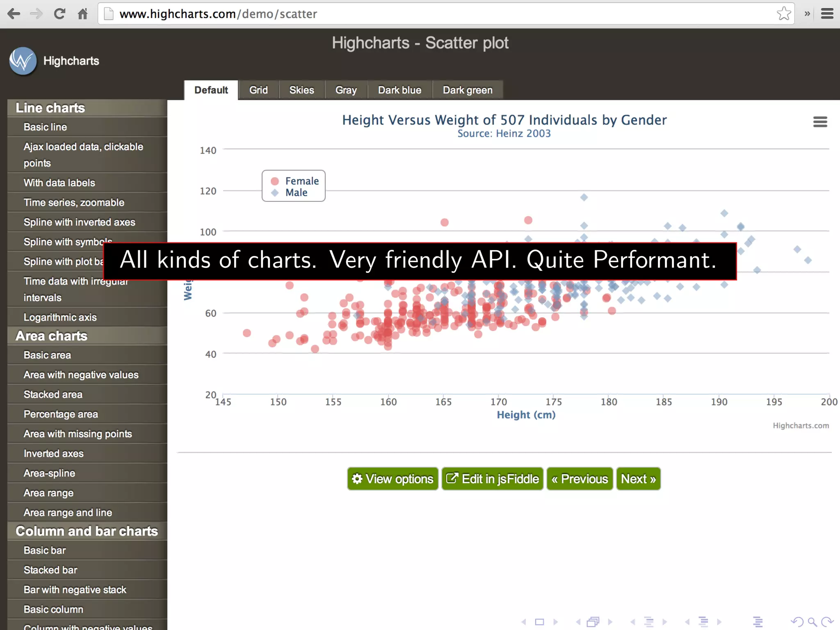Click the Beamer slide rectangle icon
This screenshot has width=840, height=630.
pos(540,622)
